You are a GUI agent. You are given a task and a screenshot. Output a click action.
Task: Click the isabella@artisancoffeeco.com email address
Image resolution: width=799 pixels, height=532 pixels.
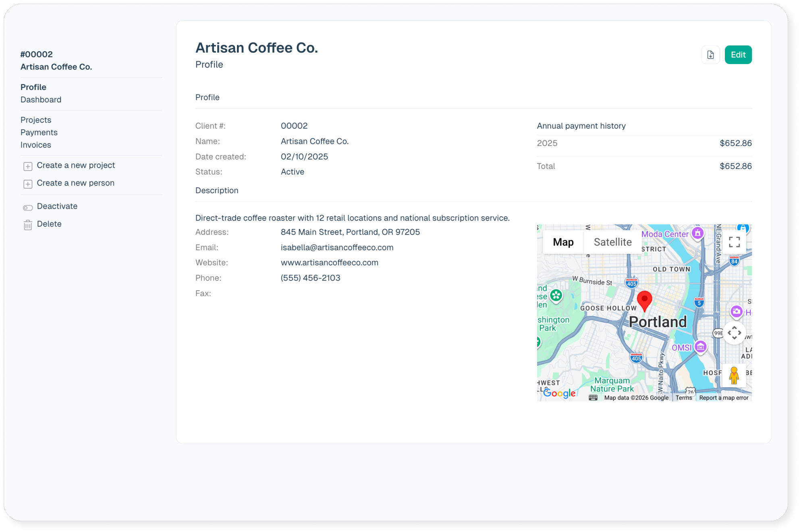tap(337, 247)
